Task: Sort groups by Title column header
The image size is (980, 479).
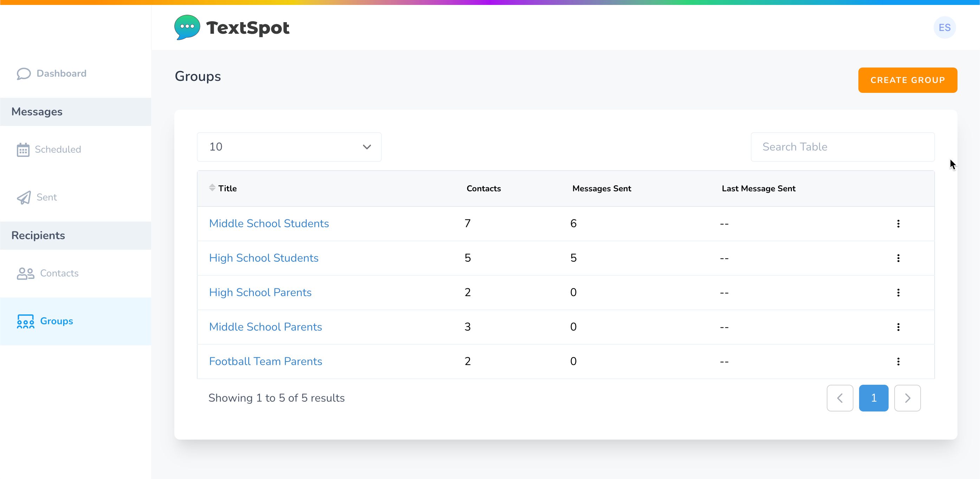Action: pos(227,188)
